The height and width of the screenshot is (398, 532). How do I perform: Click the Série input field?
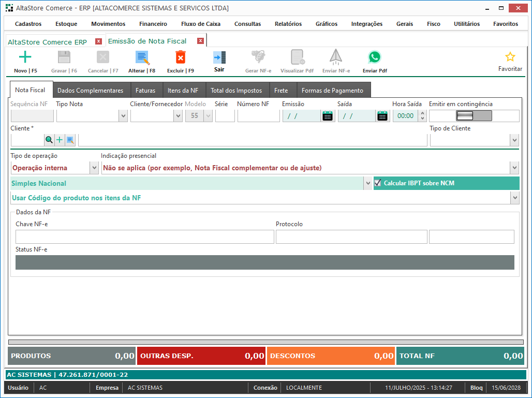pyautogui.click(x=225, y=116)
